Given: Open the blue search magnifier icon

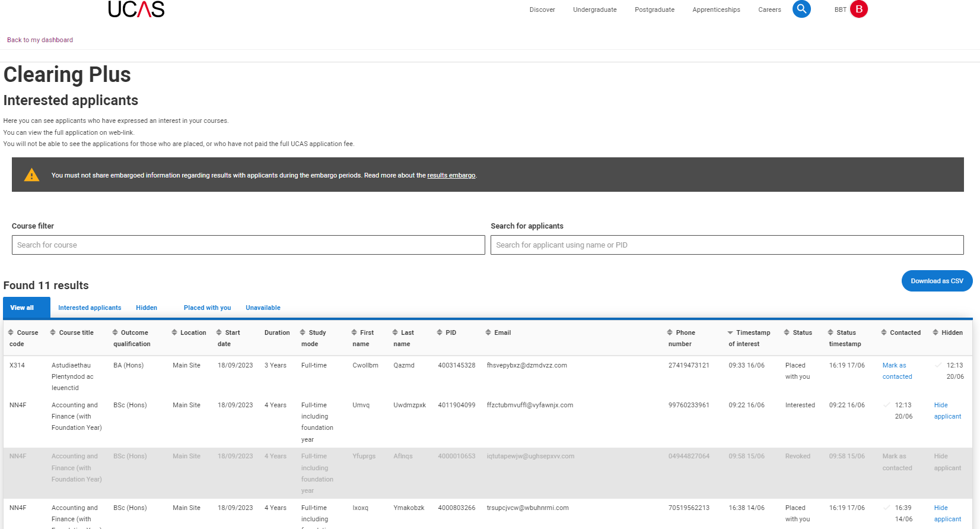Looking at the screenshot, I should (801, 9).
